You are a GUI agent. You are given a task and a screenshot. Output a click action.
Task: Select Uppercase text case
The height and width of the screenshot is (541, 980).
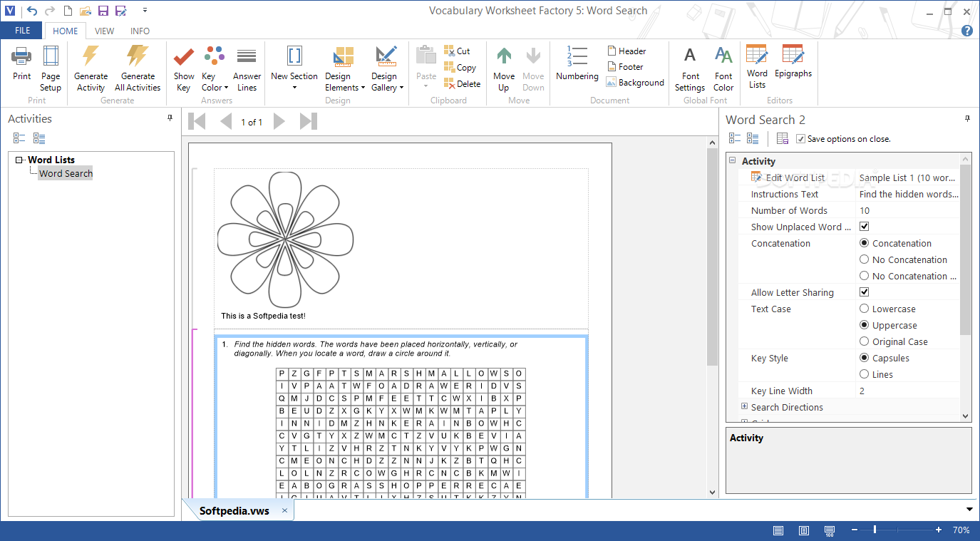(x=865, y=325)
